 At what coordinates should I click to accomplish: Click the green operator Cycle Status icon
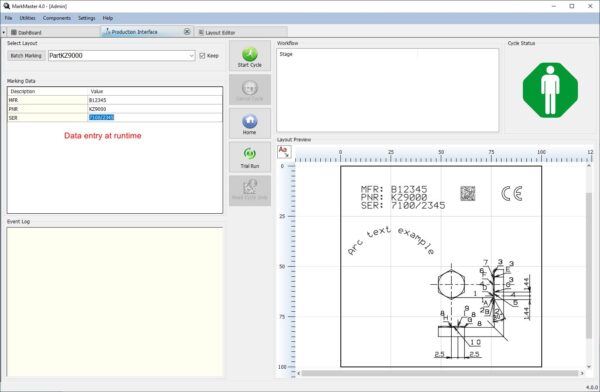[x=550, y=90]
